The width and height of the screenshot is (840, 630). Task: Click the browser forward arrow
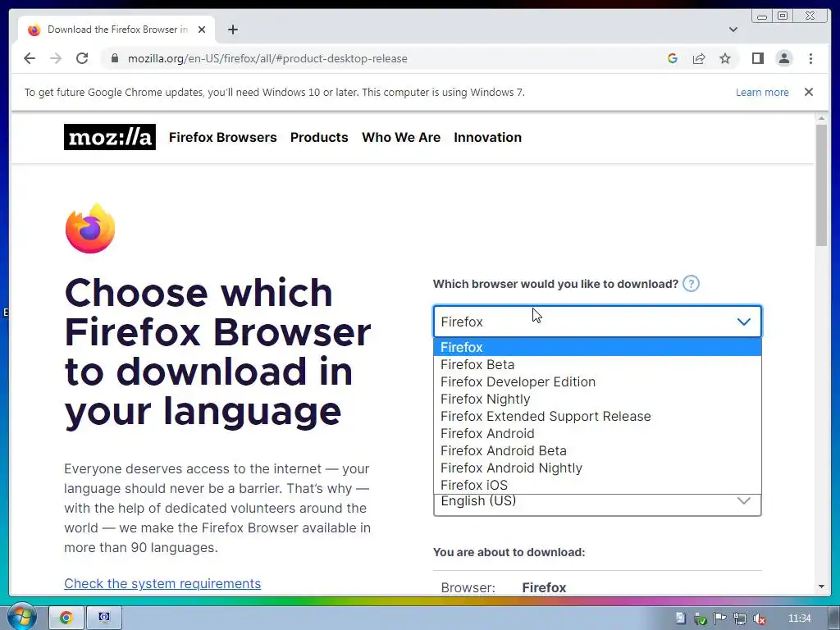click(56, 58)
